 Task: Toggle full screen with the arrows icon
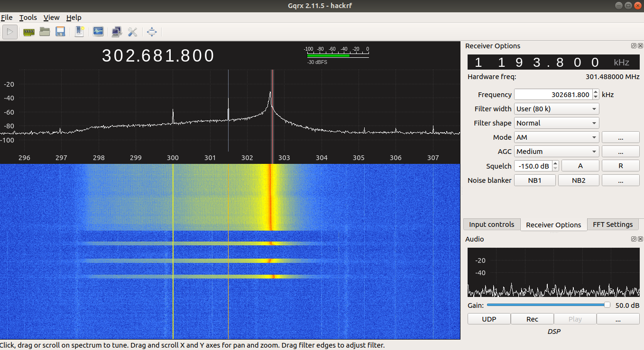click(152, 32)
